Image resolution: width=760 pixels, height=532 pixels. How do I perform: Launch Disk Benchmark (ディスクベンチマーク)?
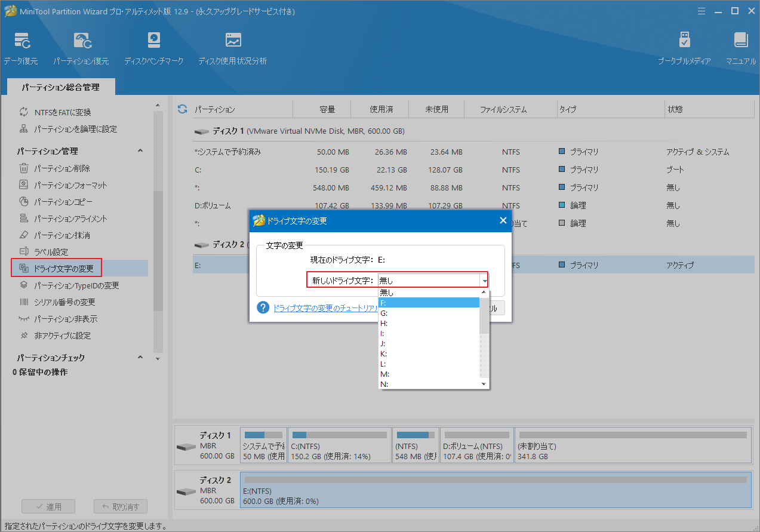(154, 49)
